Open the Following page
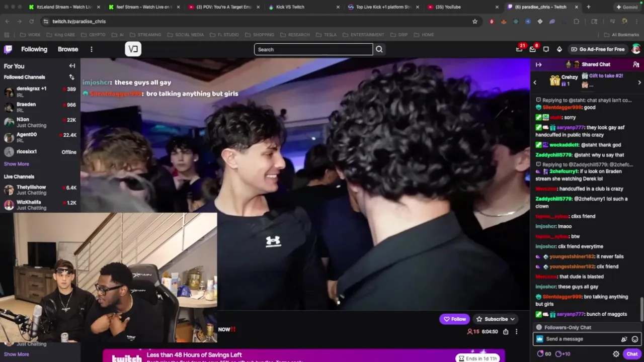Screen dimensions: 644x362 point(34,49)
